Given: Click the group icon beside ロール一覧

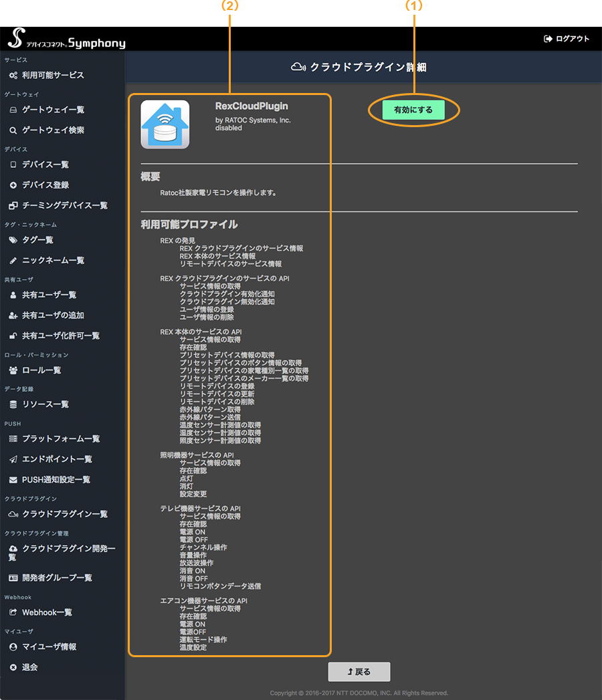Looking at the screenshot, I should (x=13, y=371).
